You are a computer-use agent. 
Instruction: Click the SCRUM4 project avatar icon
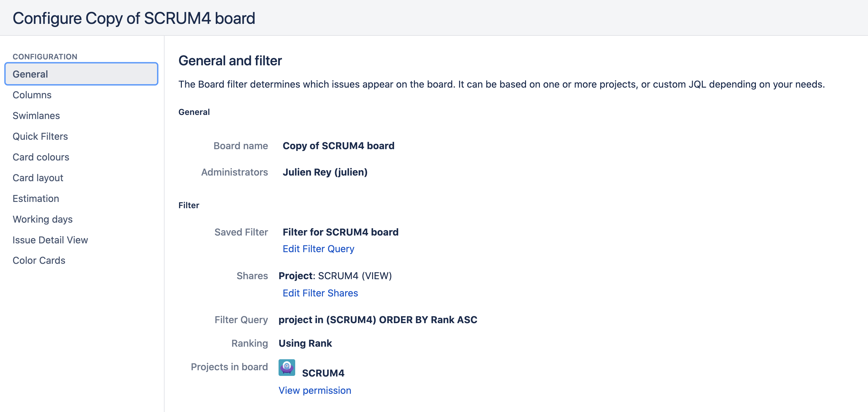click(x=286, y=367)
